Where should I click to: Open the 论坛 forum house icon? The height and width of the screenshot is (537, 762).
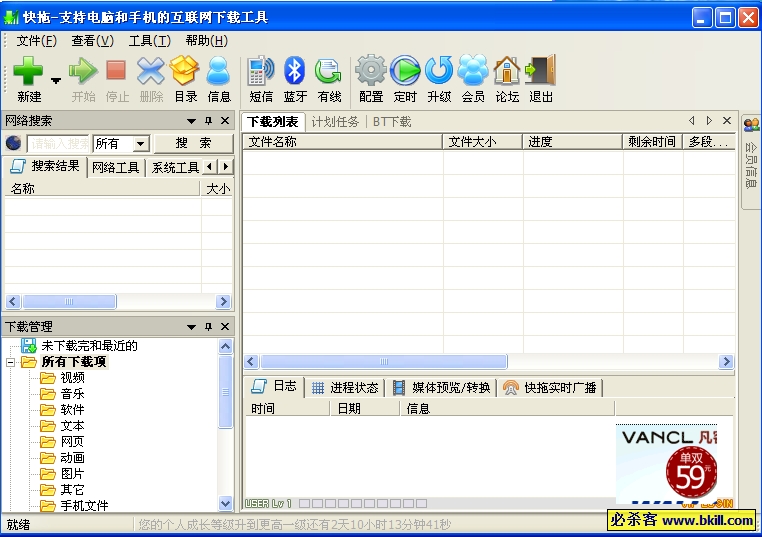coord(507,71)
